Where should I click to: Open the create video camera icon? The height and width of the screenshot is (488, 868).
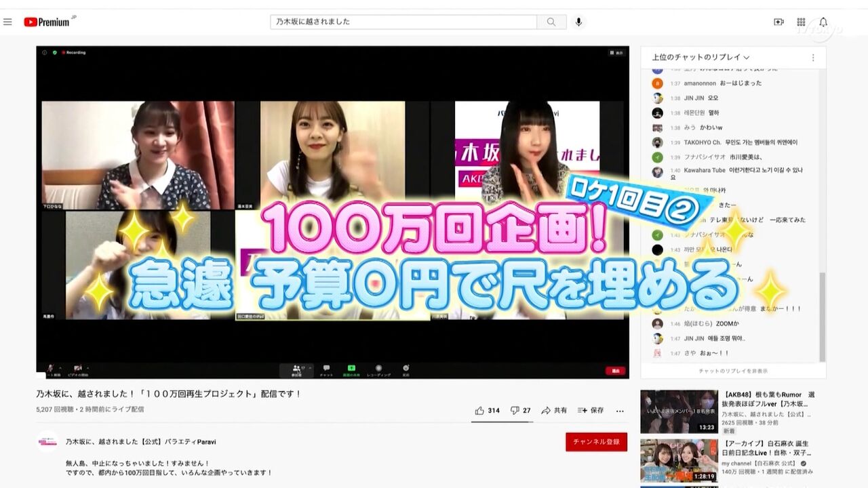778,22
